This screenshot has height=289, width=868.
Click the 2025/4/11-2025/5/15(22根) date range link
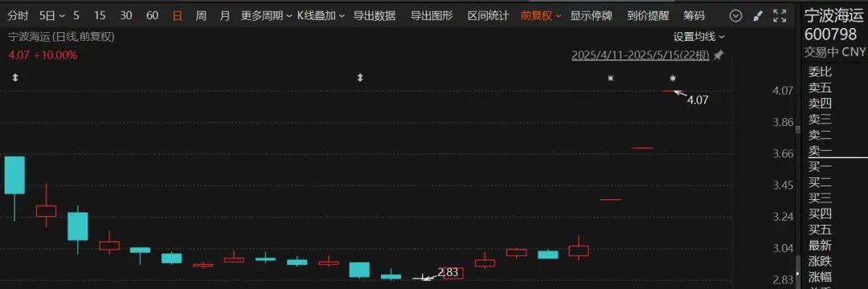[x=641, y=55]
